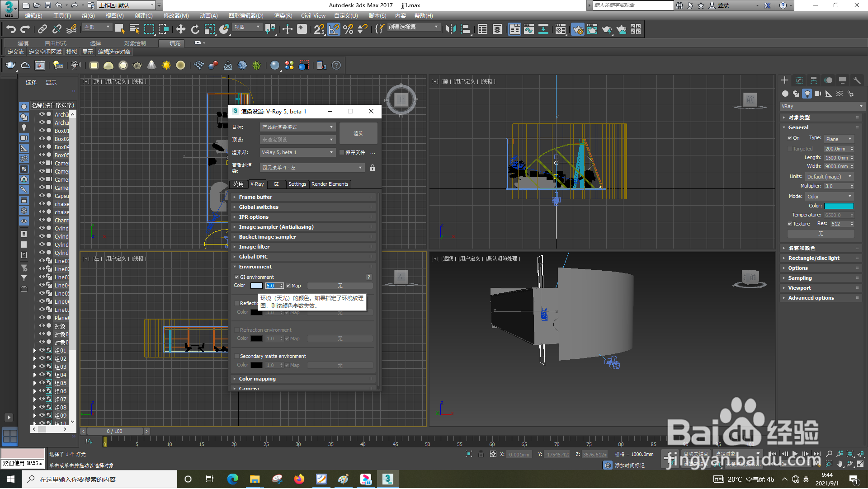This screenshot has height=489, width=868.
Task: Select the Select and Link tool
Action: tap(42, 29)
